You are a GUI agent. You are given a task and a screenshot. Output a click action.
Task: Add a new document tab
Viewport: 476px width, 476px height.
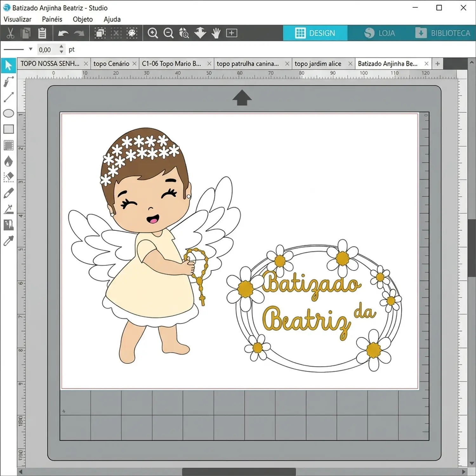click(438, 64)
